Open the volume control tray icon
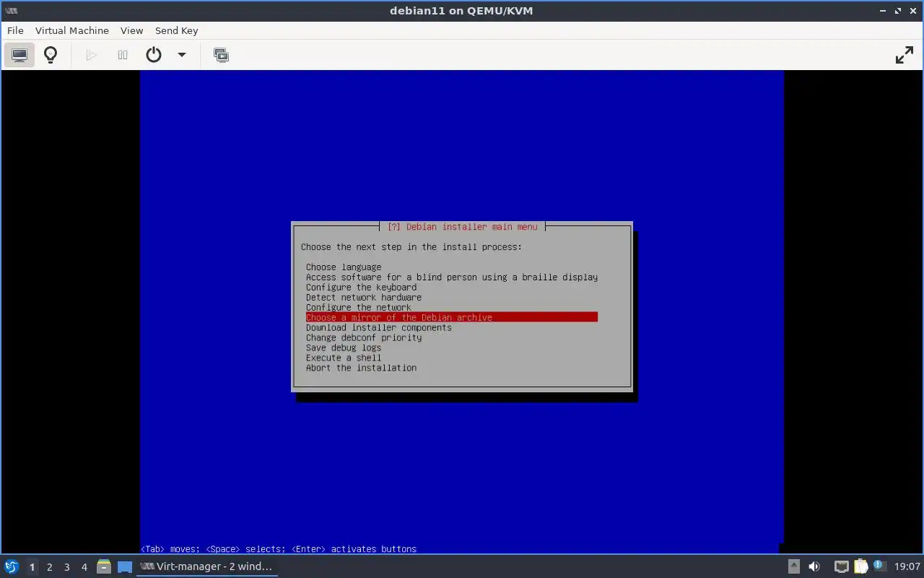 point(814,567)
